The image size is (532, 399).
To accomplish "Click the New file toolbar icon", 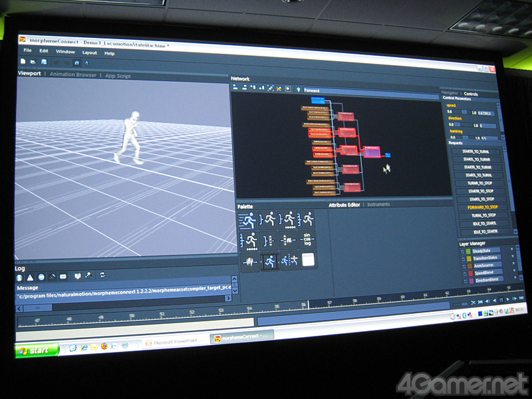I will click(x=23, y=61).
